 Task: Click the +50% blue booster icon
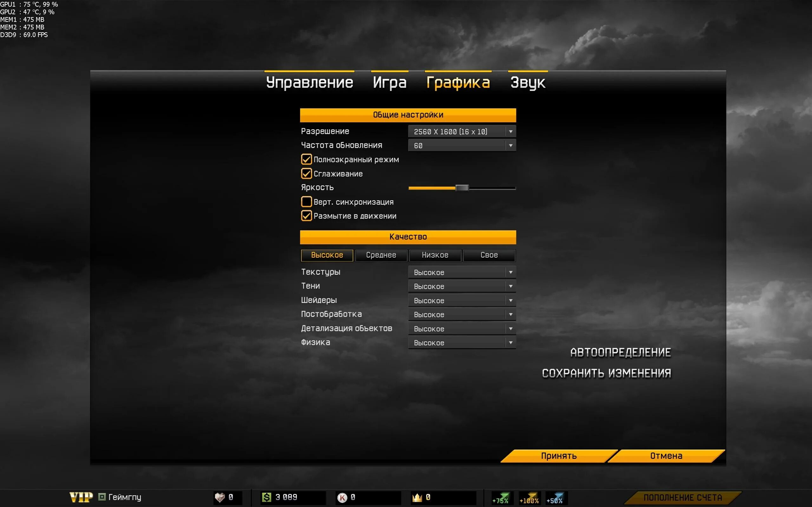coord(555,498)
